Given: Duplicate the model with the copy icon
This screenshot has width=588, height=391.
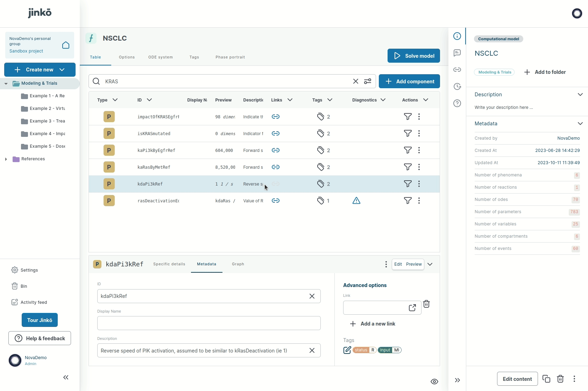Looking at the screenshot, I should tap(546, 379).
